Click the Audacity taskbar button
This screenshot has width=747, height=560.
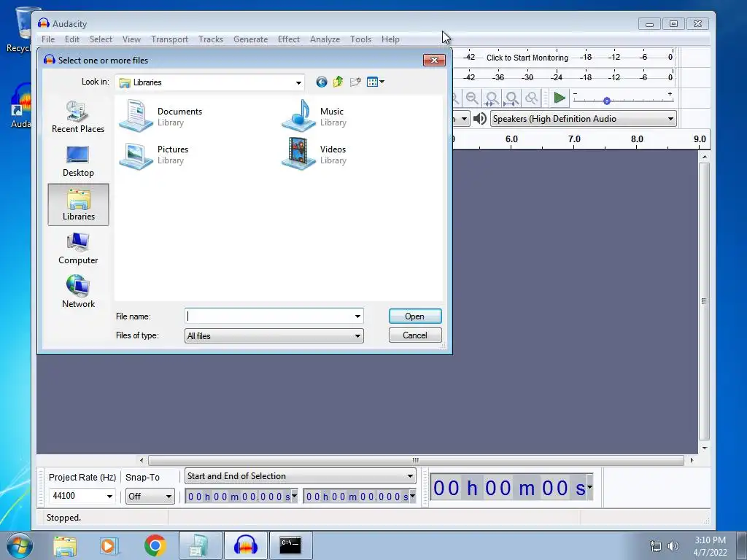click(x=245, y=545)
